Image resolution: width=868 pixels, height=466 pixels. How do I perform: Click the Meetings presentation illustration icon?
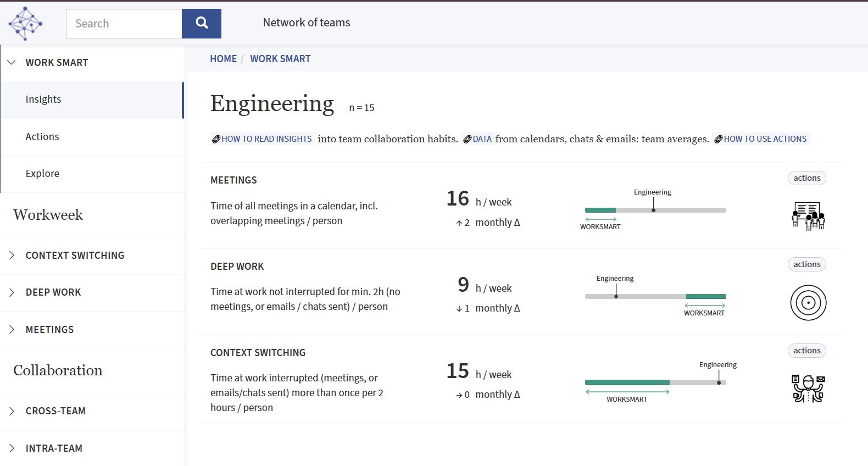coord(808,216)
